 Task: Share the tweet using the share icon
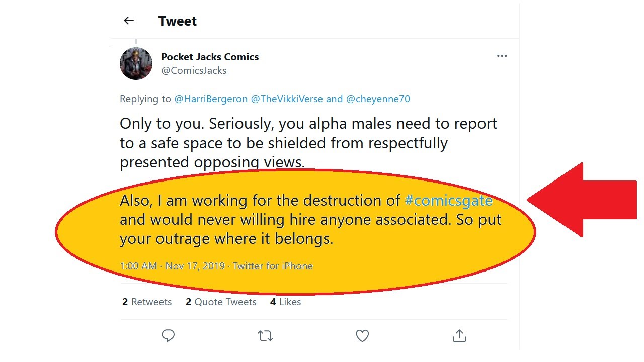click(x=459, y=335)
